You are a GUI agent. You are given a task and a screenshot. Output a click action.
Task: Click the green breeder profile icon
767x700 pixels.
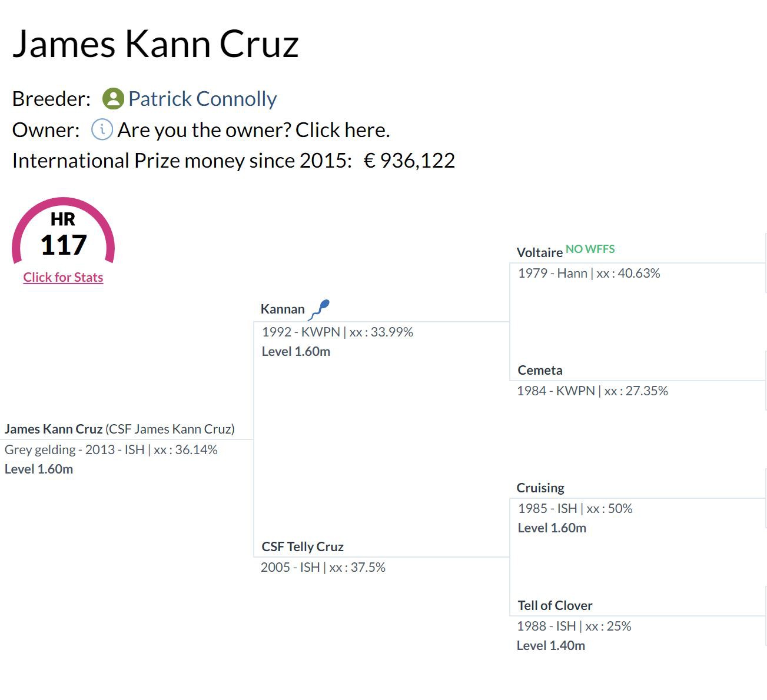[112, 99]
